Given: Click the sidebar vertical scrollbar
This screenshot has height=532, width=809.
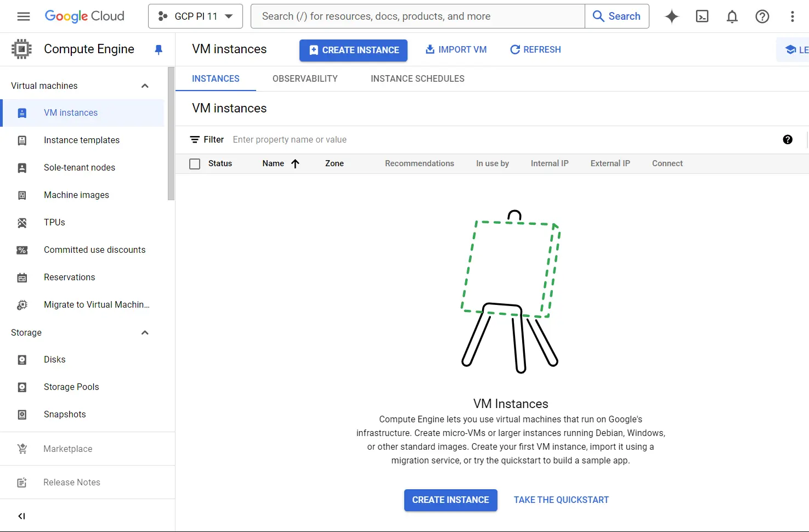Looking at the screenshot, I should click(171, 134).
